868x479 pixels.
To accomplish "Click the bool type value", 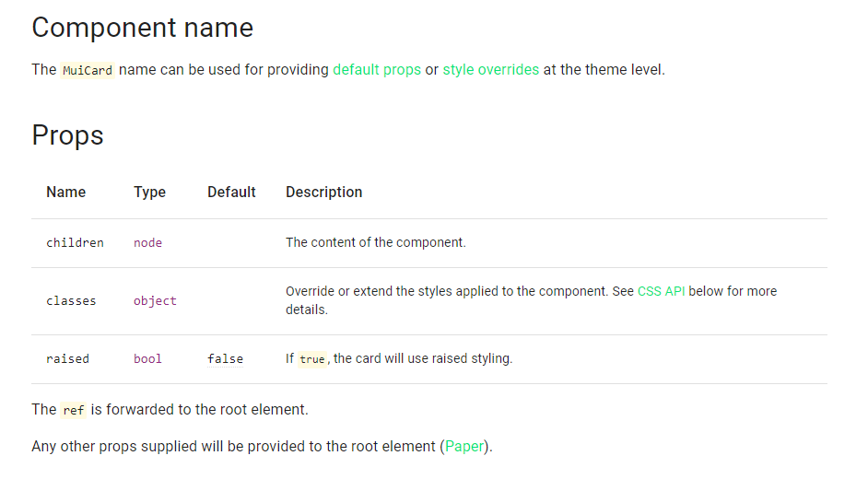I will pos(147,359).
